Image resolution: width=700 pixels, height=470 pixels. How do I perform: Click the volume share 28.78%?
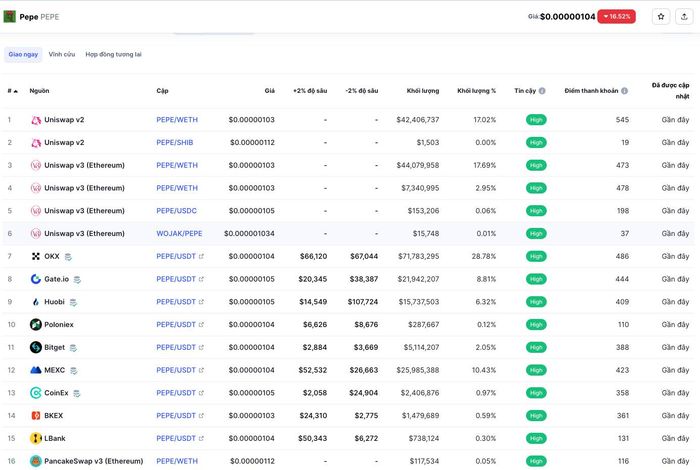pyautogui.click(x=484, y=256)
